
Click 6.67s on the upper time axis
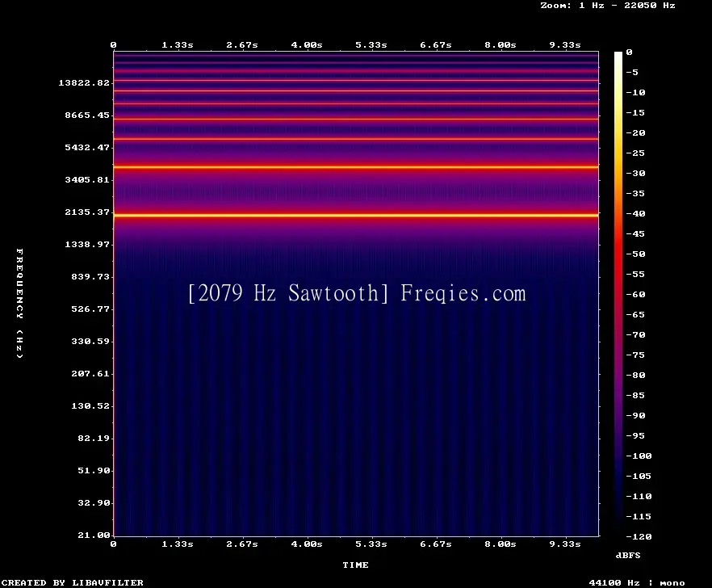(x=435, y=45)
